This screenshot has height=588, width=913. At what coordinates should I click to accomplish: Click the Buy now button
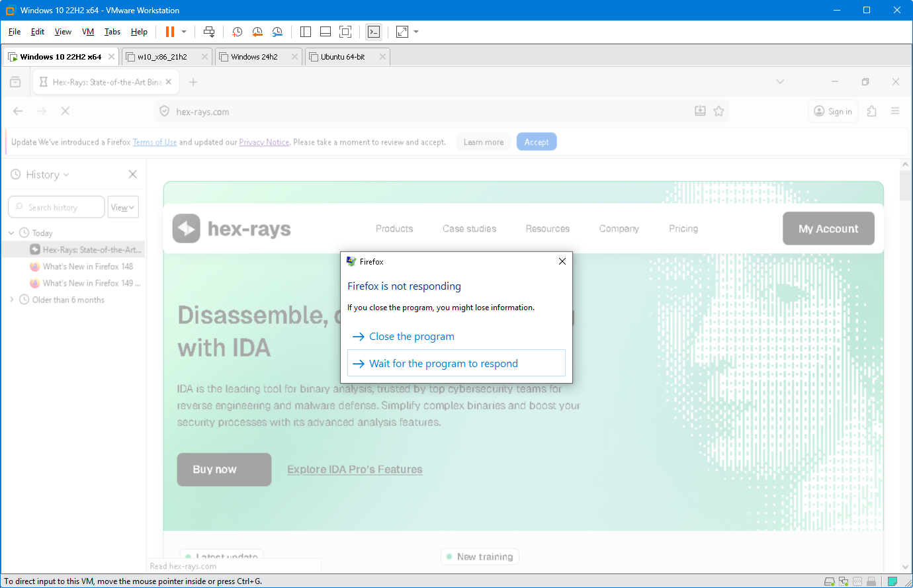(224, 470)
